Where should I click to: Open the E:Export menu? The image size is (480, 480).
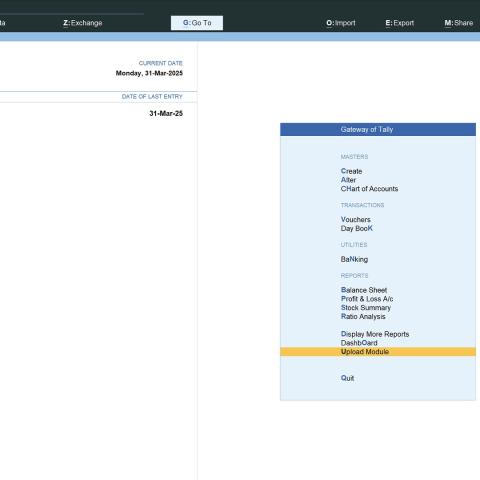pyautogui.click(x=400, y=23)
